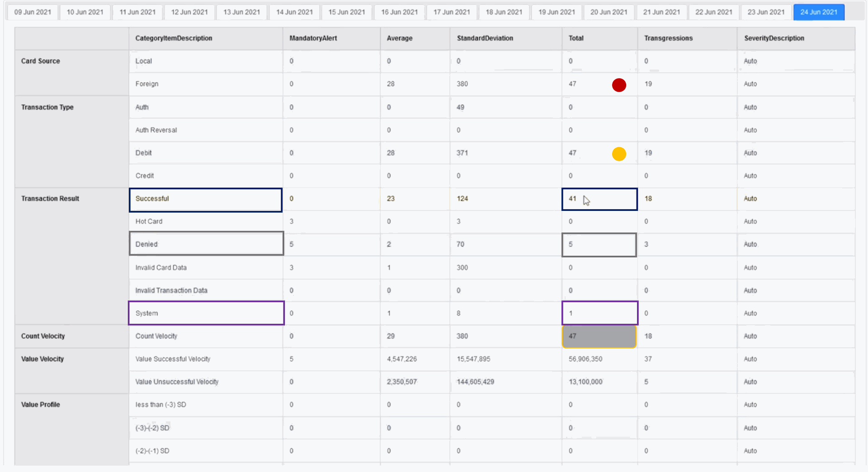Sort by the StandardDeviation column header
Viewport: 868px width, 472px height.
point(485,38)
